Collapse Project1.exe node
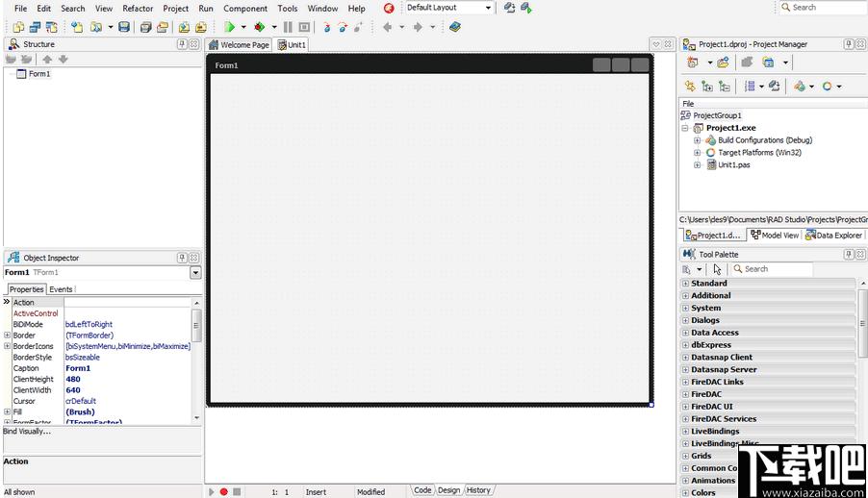This screenshot has height=498, width=868. pos(685,128)
